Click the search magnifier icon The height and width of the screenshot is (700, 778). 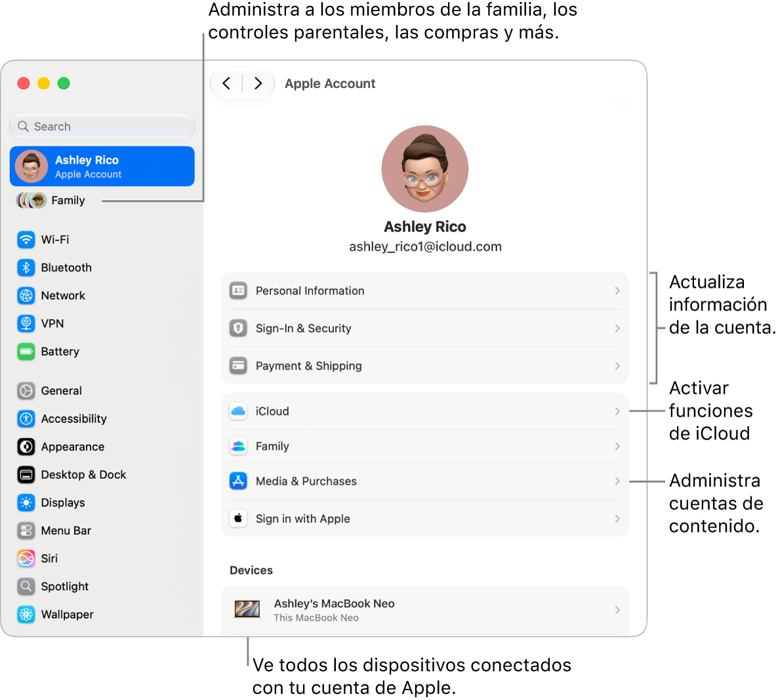[24, 127]
